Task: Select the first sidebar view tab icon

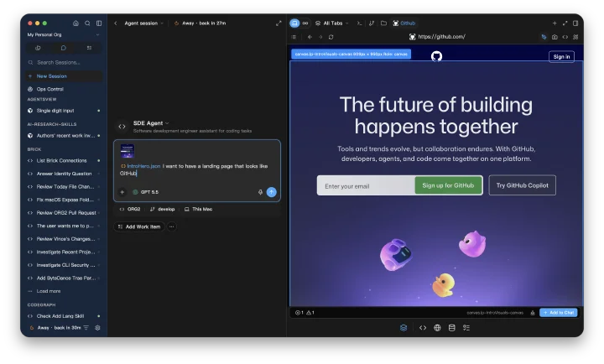Action: 38,48
